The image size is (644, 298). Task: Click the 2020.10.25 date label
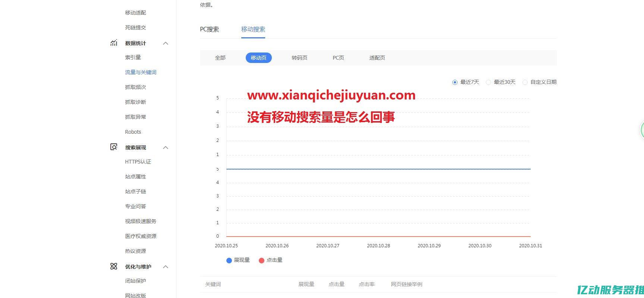tap(226, 246)
